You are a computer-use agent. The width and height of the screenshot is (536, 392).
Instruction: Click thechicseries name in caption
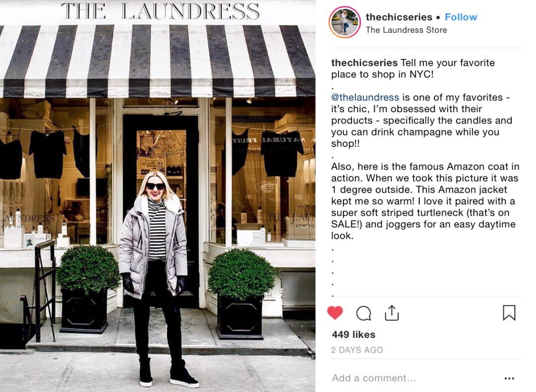click(364, 63)
